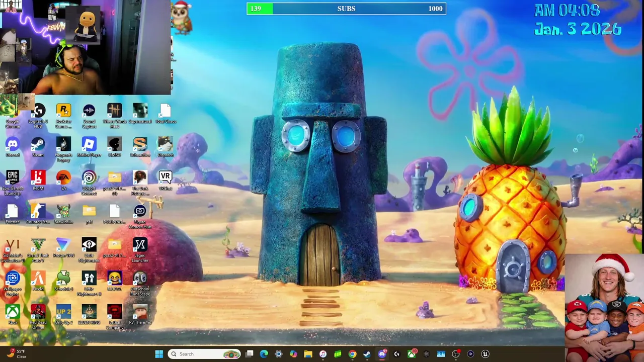This screenshot has width=644, height=362.
Task: Select the Wallpaper Engine desktop icon
Action: (x=13, y=284)
